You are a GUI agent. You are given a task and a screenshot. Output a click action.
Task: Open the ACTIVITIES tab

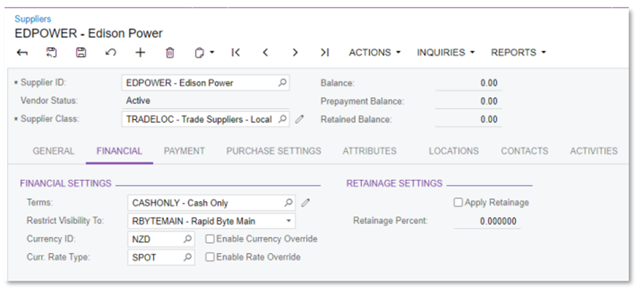coord(594,151)
